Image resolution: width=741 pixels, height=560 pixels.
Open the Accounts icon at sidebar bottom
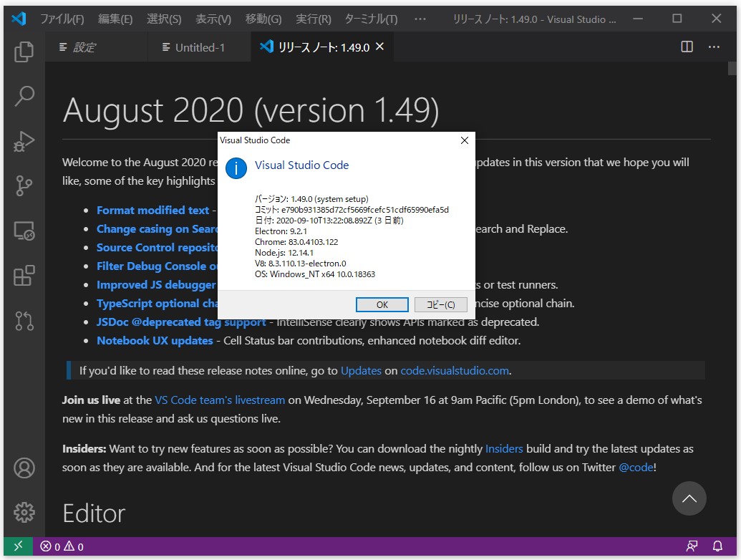click(x=24, y=468)
